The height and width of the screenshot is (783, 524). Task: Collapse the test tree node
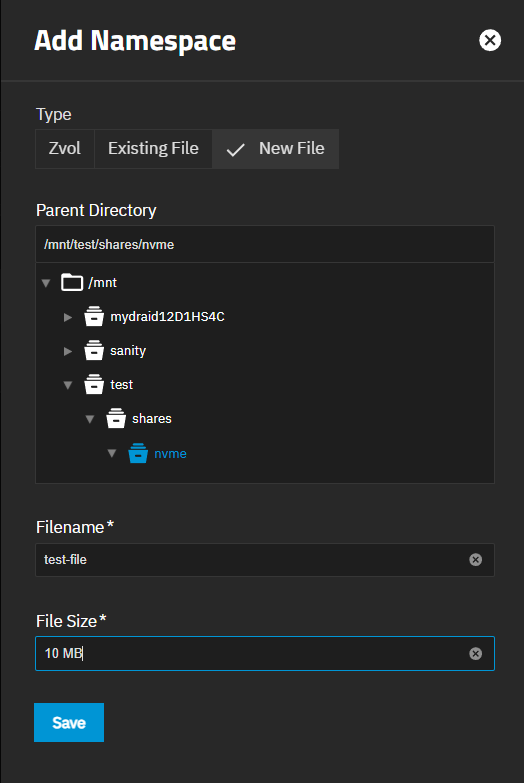[x=68, y=385]
